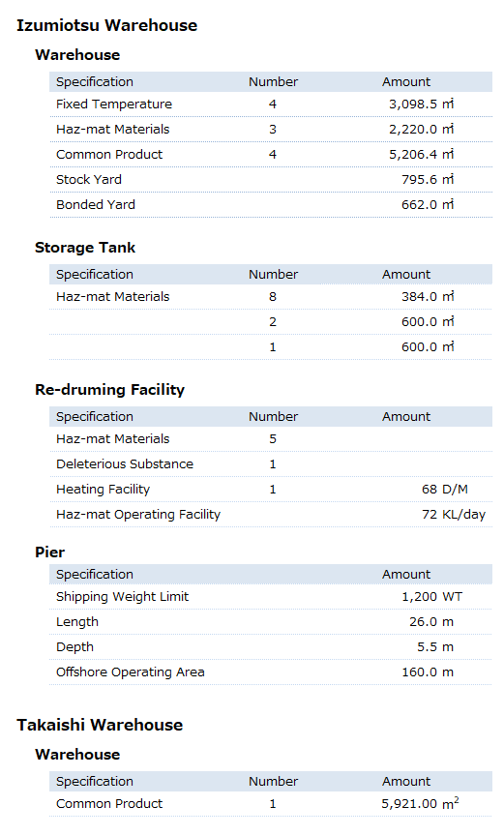
Task: Click the 384.0 ㎡ storage tank amount
Action: click(428, 296)
